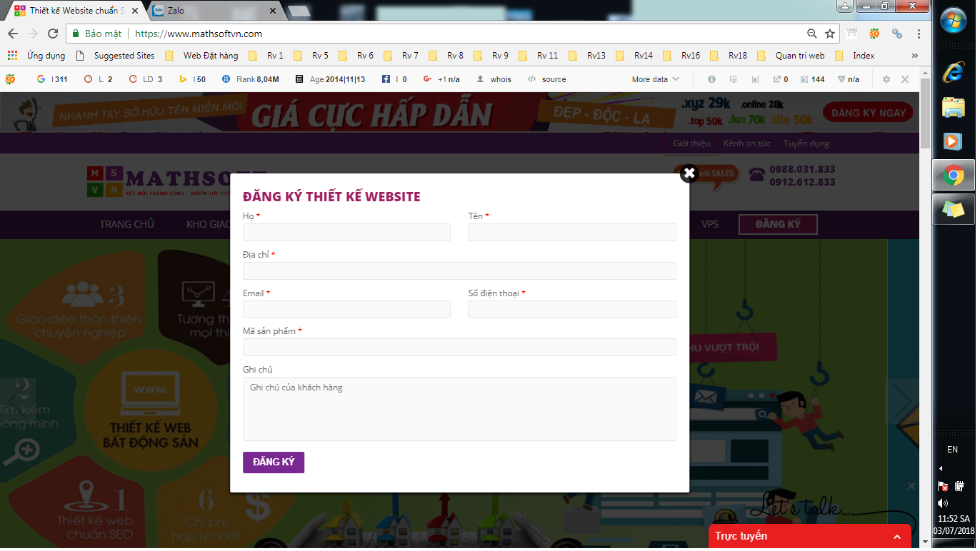Open the Kênh tin tức link
980x551 pixels.
747,143
